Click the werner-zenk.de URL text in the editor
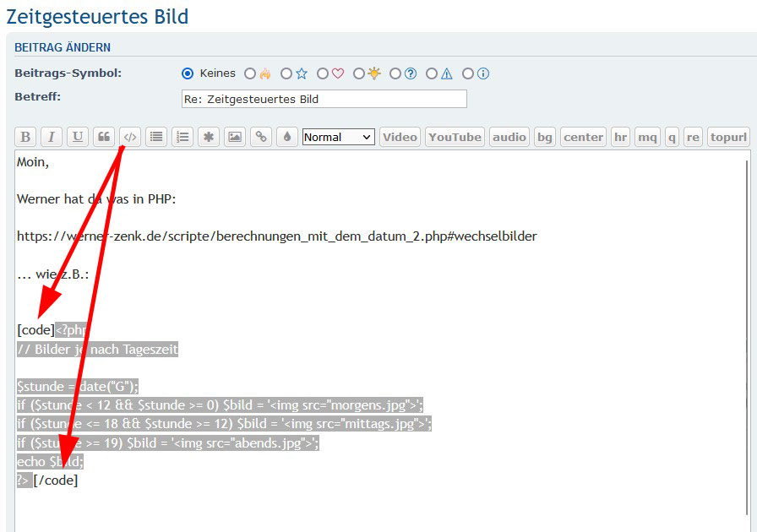757x532 pixels. coord(276,236)
